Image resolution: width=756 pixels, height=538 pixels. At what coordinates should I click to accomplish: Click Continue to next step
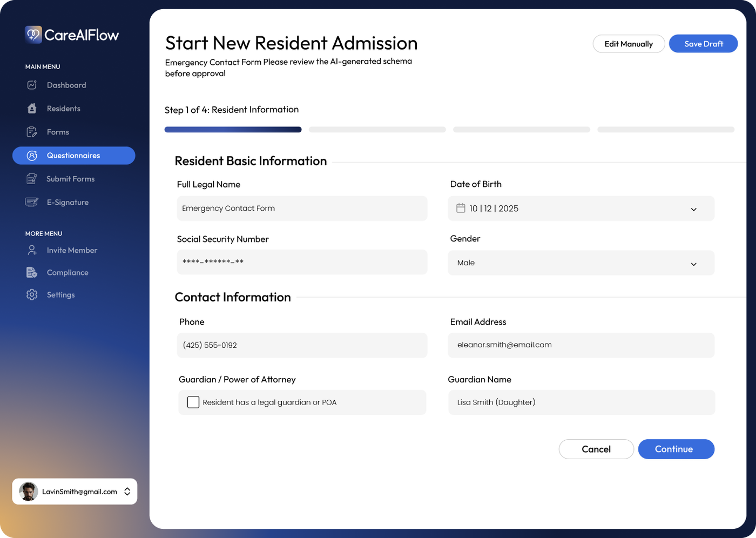pos(676,449)
